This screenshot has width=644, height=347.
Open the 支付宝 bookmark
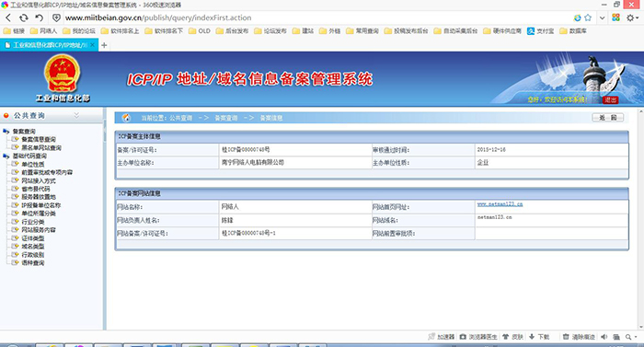541,31
